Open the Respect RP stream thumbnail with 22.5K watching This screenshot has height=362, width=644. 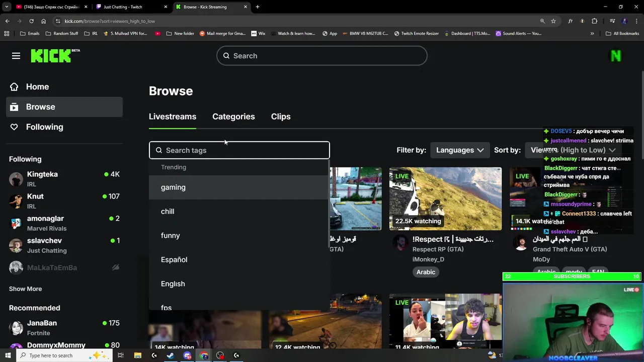[x=445, y=199]
